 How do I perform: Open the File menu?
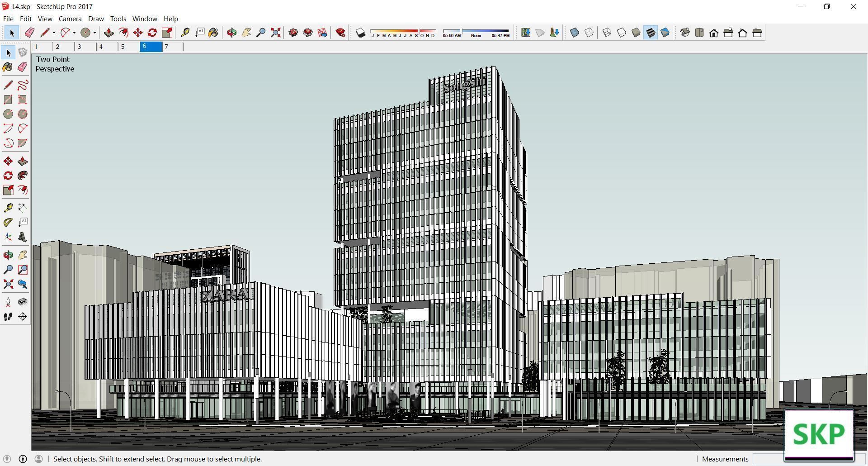coord(8,19)
